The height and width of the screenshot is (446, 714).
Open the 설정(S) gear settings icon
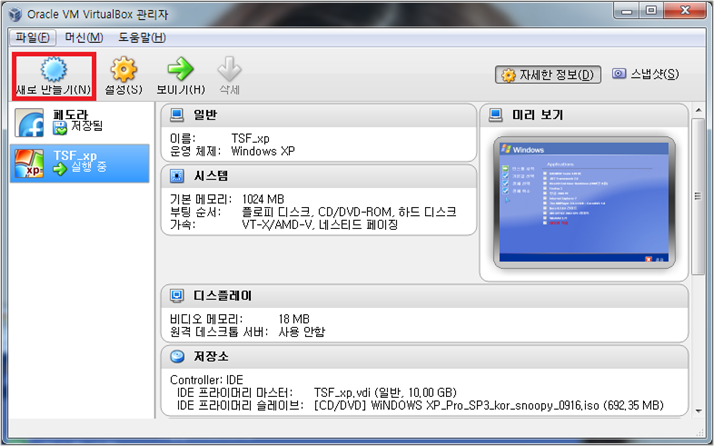coord(123,69)
